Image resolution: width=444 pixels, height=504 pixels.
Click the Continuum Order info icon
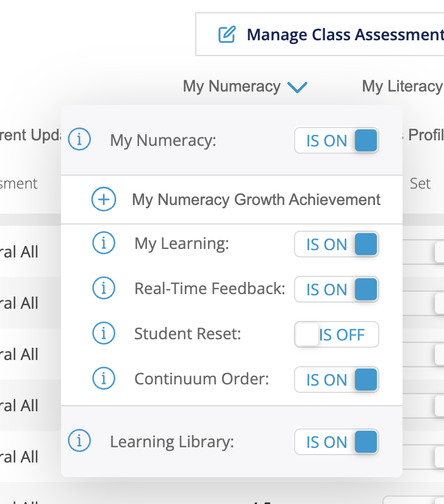(x=104, y=379)
